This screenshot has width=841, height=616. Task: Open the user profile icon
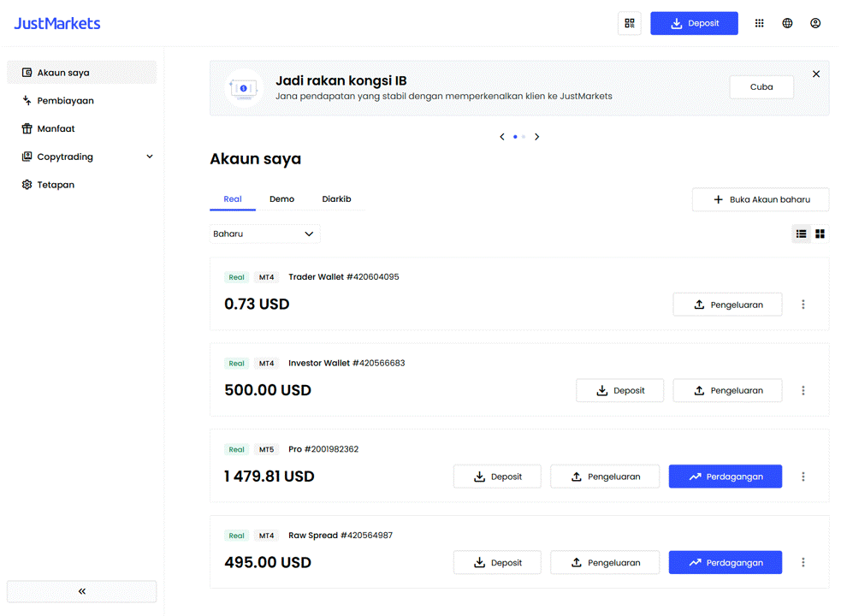[x=815, y=23]
